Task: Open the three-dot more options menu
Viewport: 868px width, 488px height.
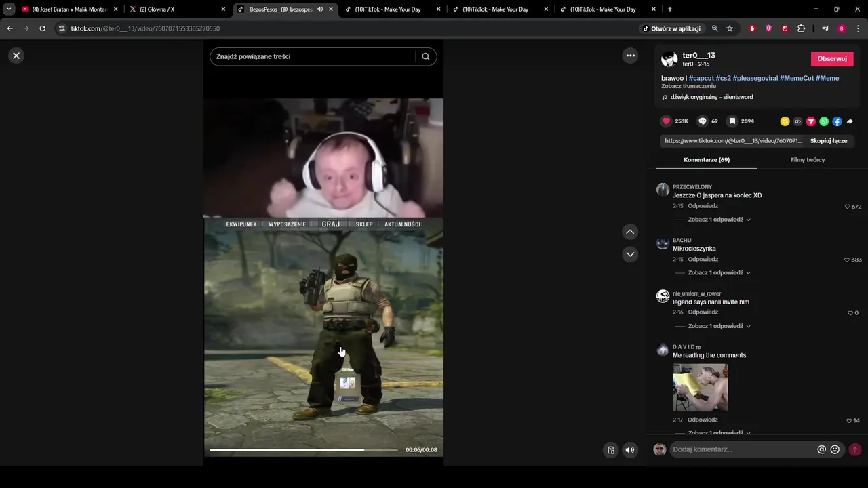Action: (x=630, y=56)
